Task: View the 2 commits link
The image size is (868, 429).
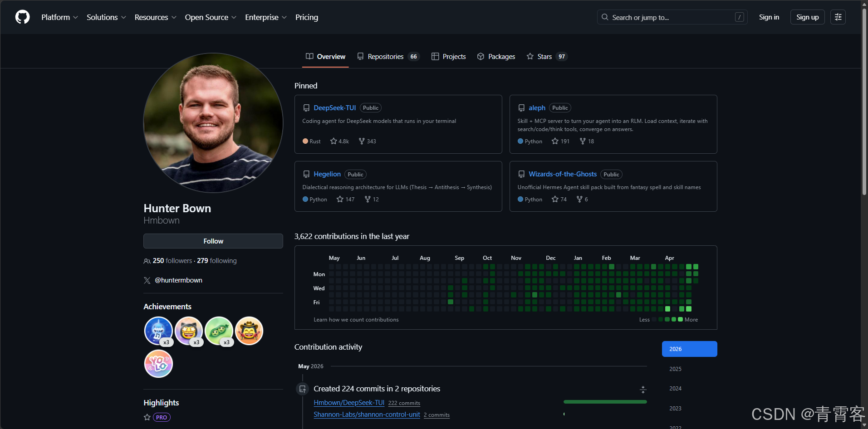Action: tap(436, 415)
